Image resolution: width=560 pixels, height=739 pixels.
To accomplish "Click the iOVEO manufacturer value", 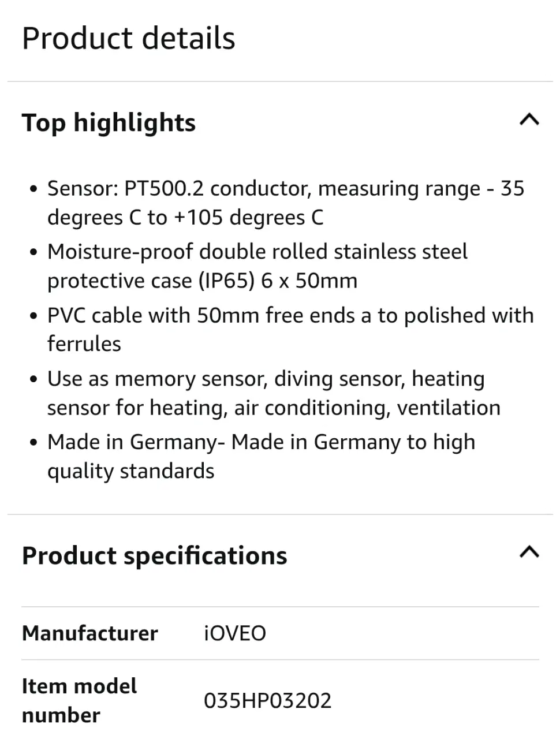I will coord(234,633).
